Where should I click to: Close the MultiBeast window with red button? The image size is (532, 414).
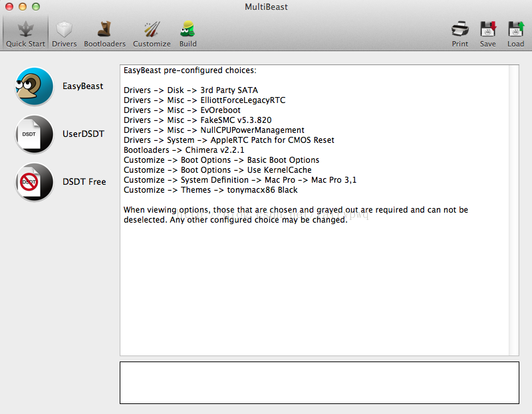click(x=9, y=7)
